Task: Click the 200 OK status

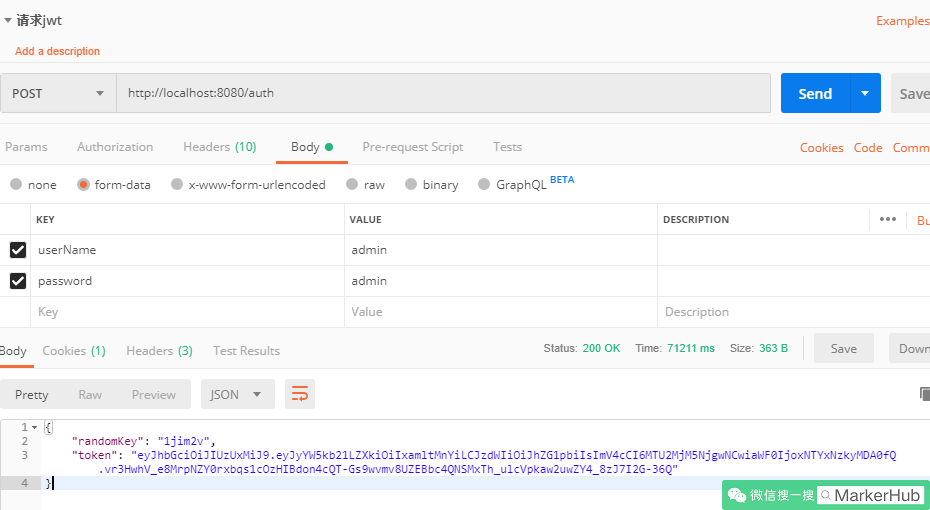Action: point(601,348)
